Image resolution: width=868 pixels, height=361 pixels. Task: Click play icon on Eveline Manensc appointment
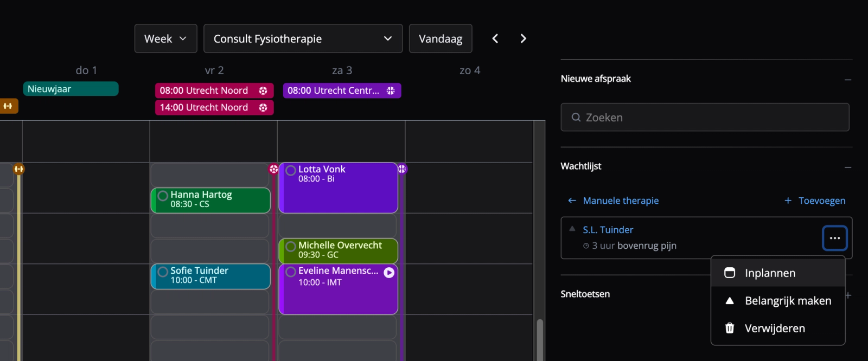389,273
